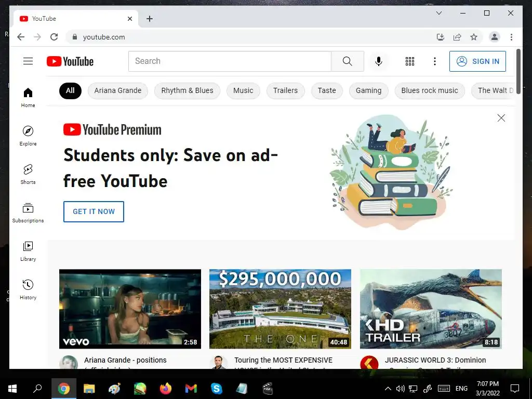Select the Taste filter chip
532x399 pixels.
tap(327, 90)
